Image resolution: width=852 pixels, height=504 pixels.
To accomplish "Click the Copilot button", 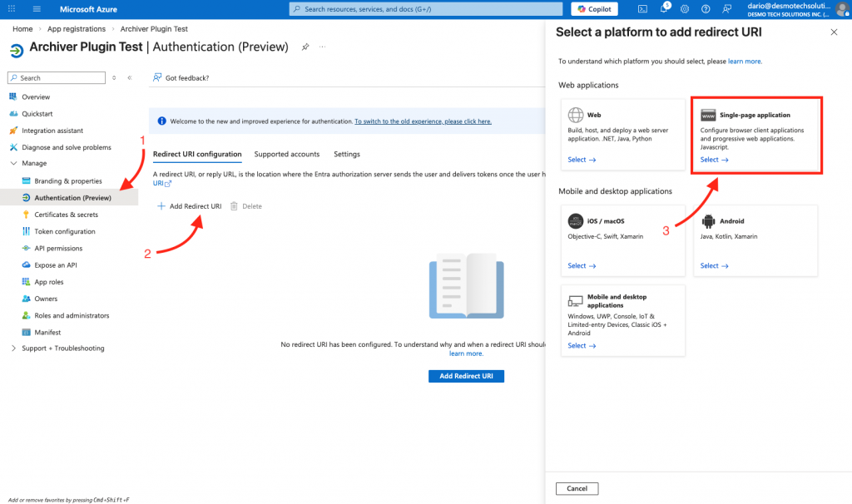I will point(594,8).
